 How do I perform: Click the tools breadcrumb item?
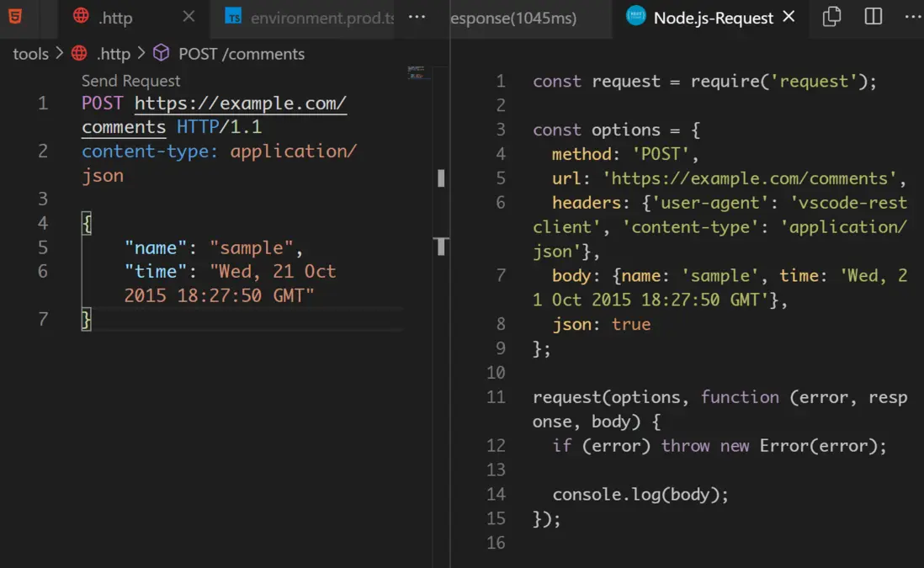30,54
